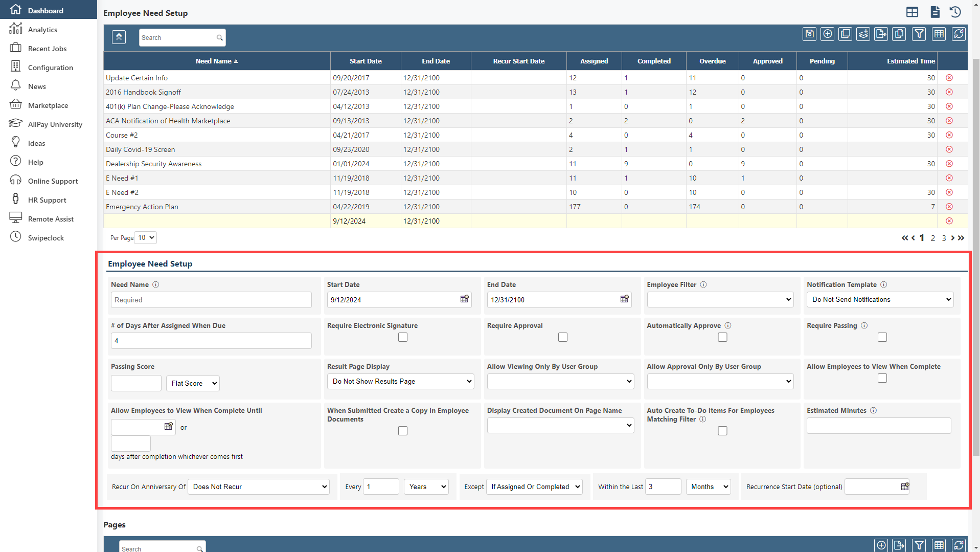Click the export document arrow icon

click(881, 34)
